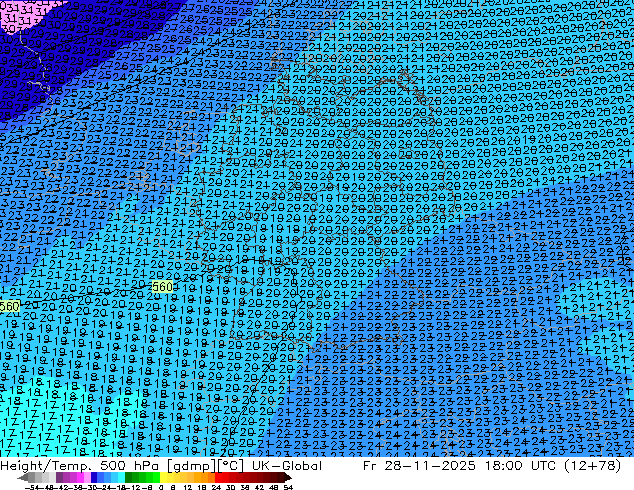Click the dark maroon right arrow end of the color scale
This screenshot has width=634, height=490.
(x=287, y=478)
